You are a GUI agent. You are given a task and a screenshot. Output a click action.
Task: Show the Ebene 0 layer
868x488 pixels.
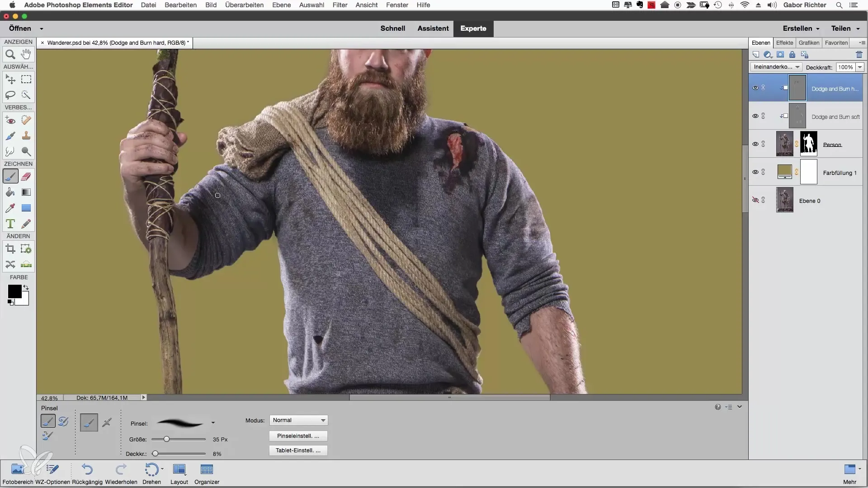point(755,200)
